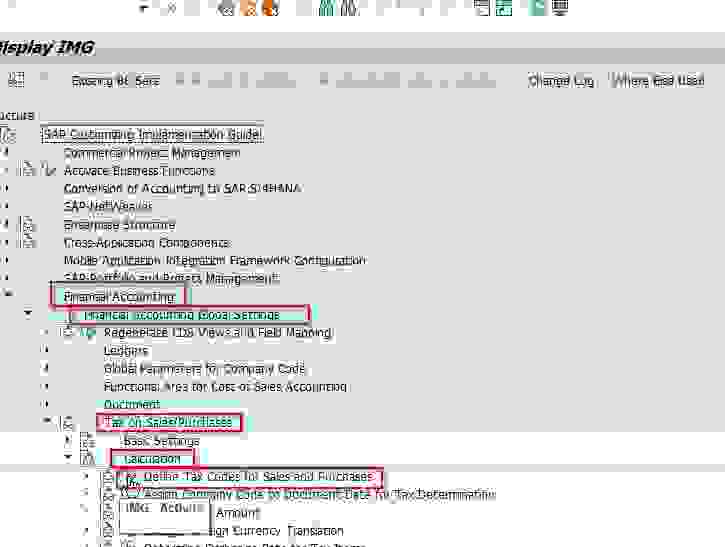Select Functional Area for Cost of Sales Accounting text

point(225,387)
